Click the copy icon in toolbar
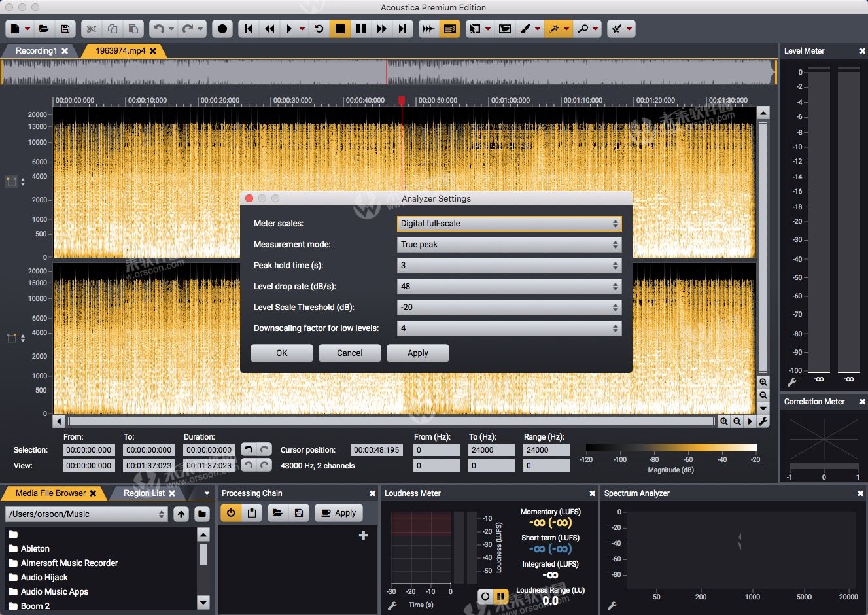The width and height of the screenshot is (868, 615). pos(113,29)
